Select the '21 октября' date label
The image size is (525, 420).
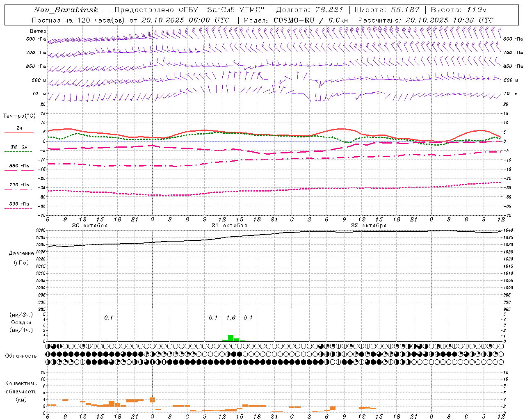tap(229, 226)
